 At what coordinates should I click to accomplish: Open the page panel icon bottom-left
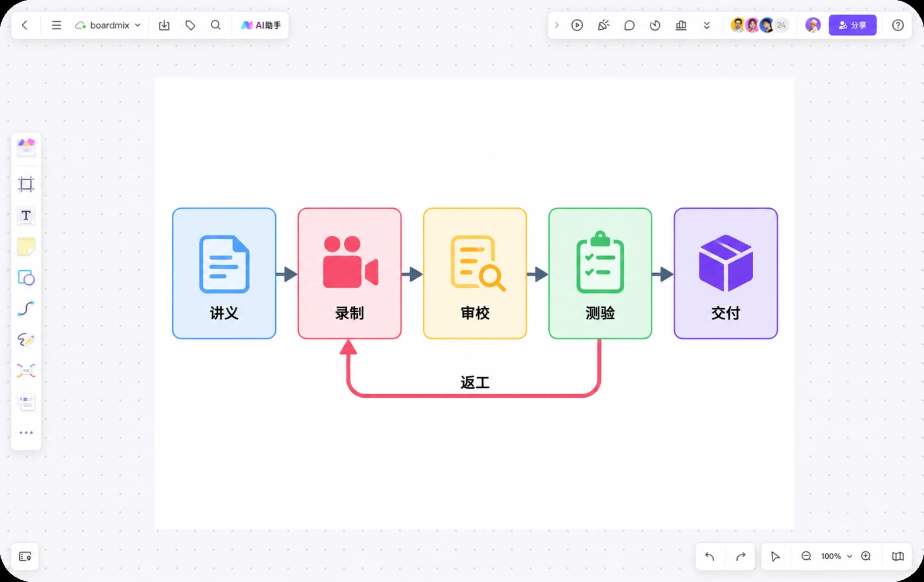point(25,556)
